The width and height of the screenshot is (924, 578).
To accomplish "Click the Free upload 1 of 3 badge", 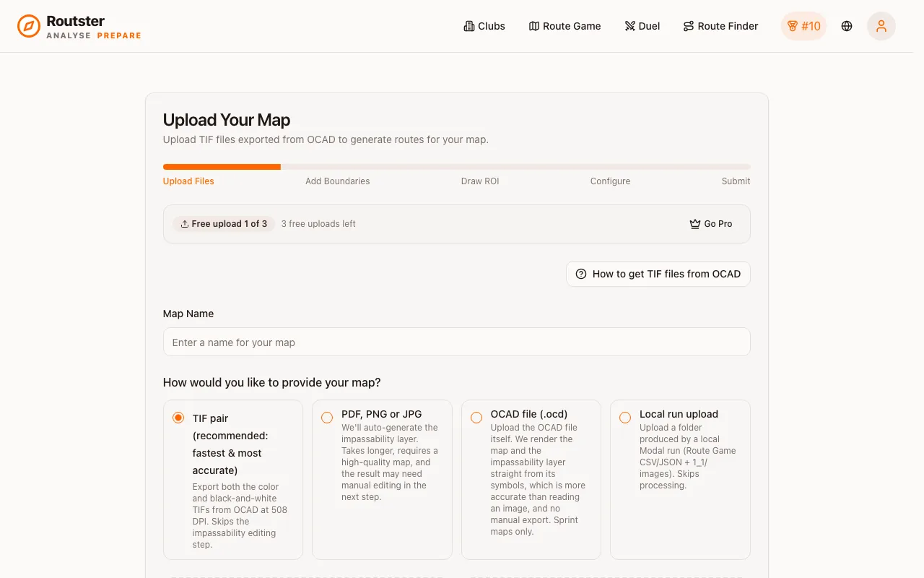I will (224, 224).
